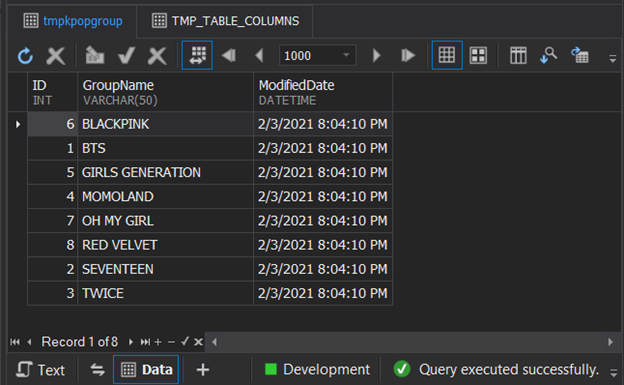This screenshot has width=624, height=385.
Task: Click the find/search with arrow icon
Action: 548,55
